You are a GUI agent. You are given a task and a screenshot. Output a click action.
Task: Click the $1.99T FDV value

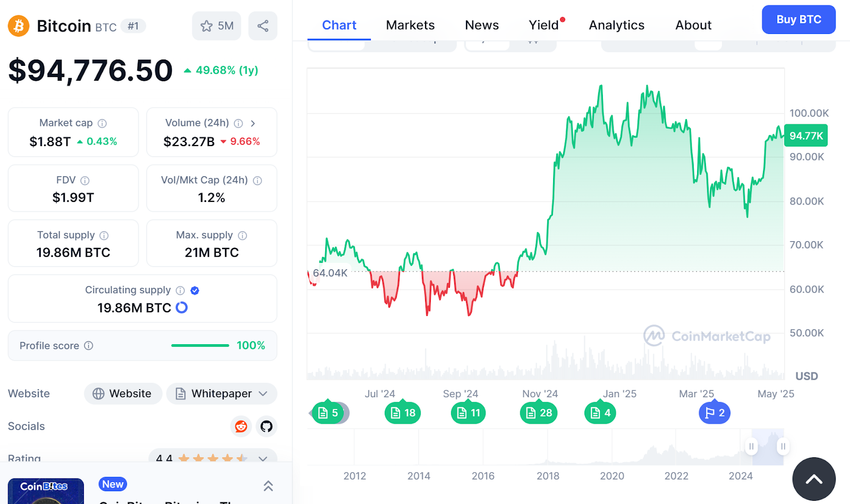click(x=73, y=198)
